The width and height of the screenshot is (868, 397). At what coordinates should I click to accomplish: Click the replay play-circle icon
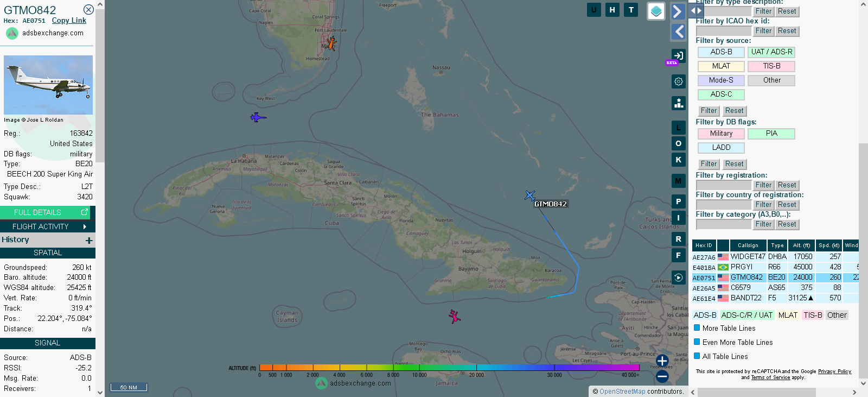tap(678, 278)
